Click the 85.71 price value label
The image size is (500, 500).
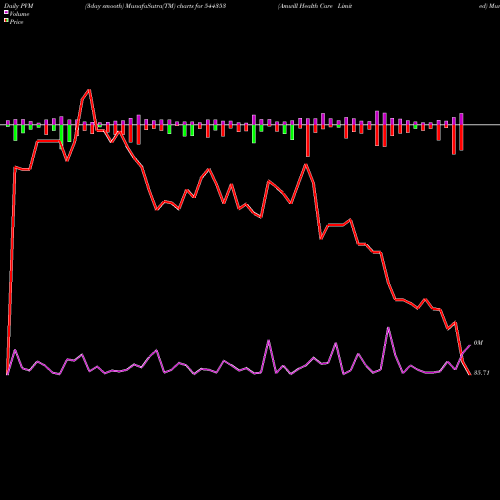481,373
